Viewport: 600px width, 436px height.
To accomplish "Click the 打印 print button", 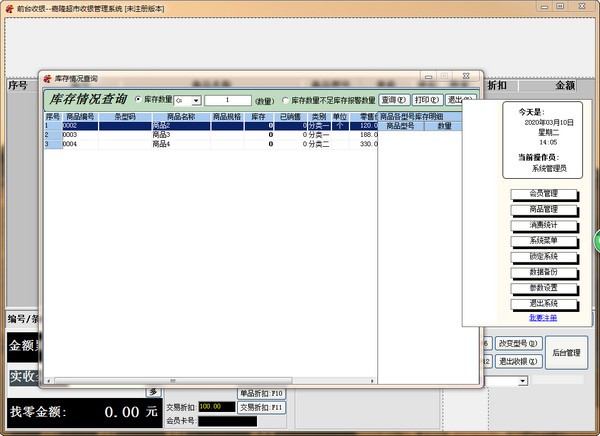I will click(x=427, y=100).
